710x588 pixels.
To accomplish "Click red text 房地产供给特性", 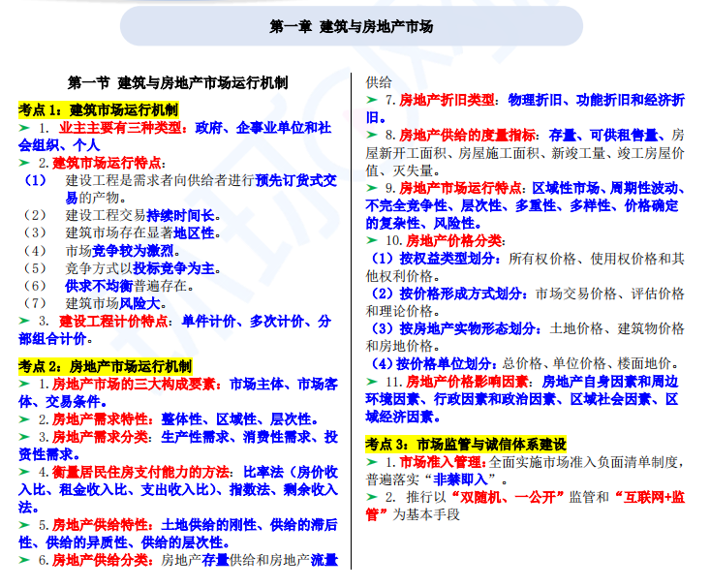I will coord(100,525).
